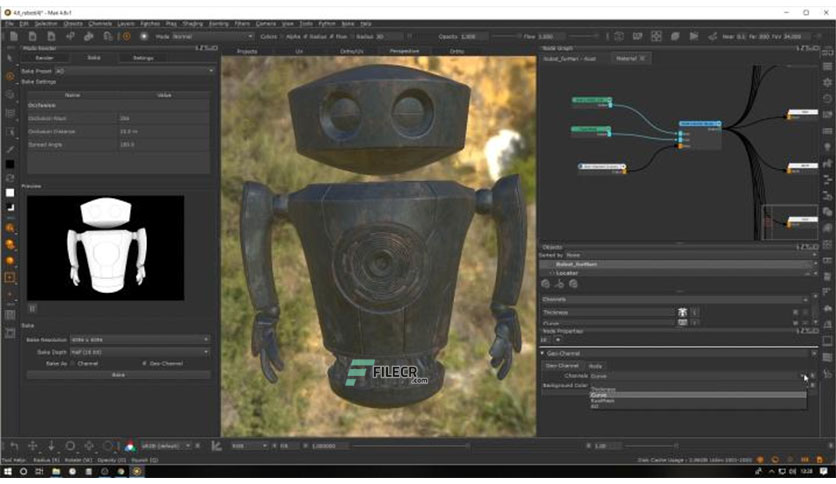Open the Channels menu in menu bar
Screen dimensions: 836x484
[x=100, y=23]
